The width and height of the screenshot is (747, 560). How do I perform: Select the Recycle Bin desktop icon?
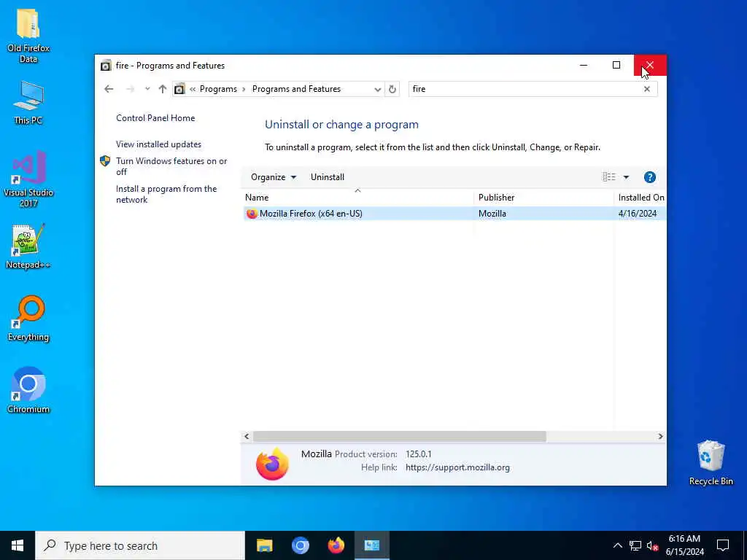(711, 463)
